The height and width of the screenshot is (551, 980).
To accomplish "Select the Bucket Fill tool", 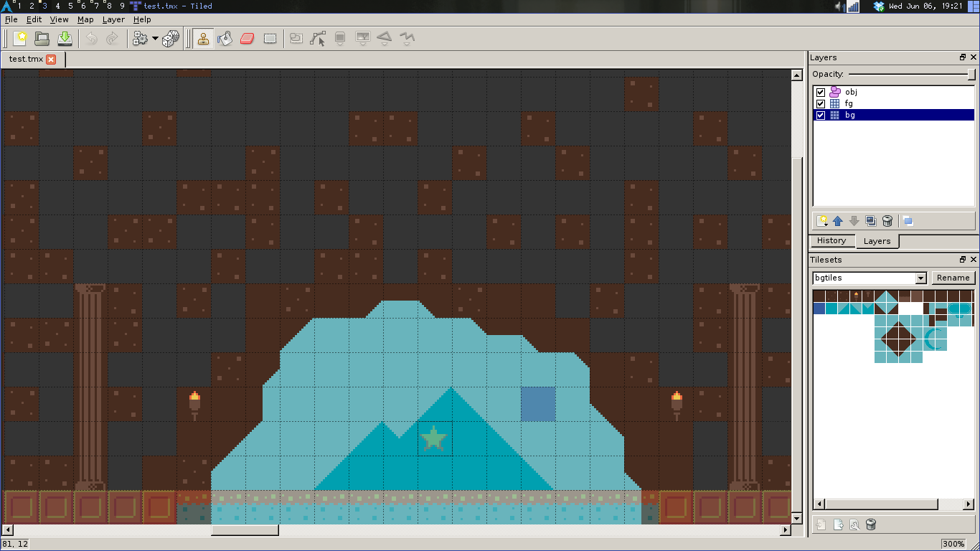I will point(225,39).
